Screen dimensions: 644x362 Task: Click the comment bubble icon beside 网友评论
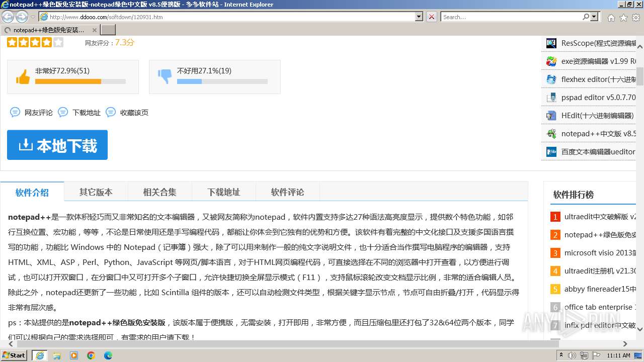(15, 112)
